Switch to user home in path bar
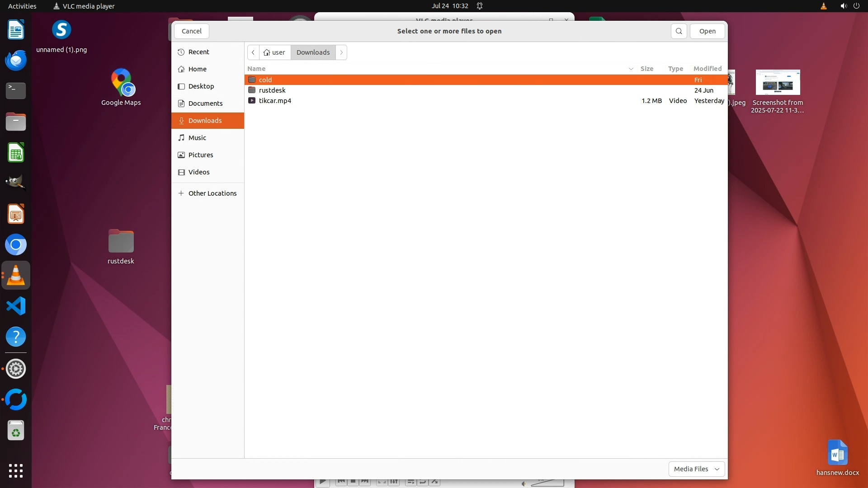868x488 pixels. coord(275,52)
